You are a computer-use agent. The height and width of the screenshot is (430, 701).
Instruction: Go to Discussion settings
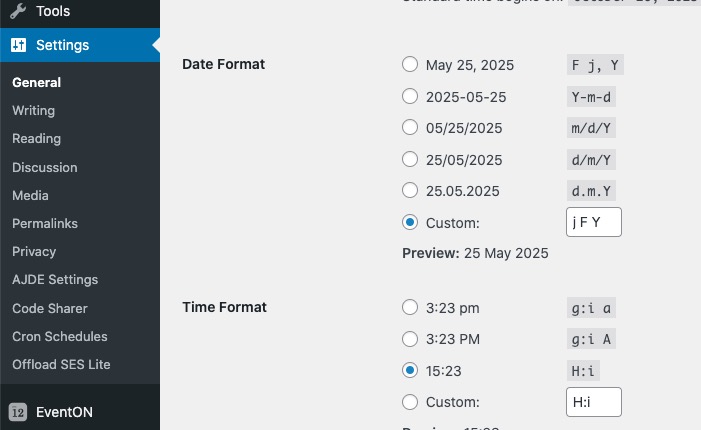click(x=45, y=168)
